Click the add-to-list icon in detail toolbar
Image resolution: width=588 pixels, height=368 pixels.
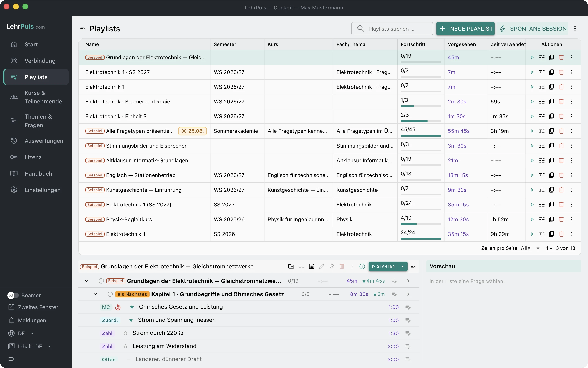301,266
